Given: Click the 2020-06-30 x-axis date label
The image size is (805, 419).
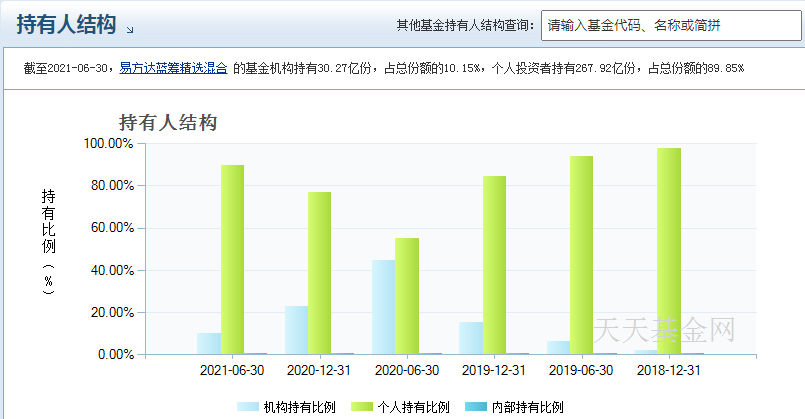Looking at the screenshot, I should click(x=407, y=370).
